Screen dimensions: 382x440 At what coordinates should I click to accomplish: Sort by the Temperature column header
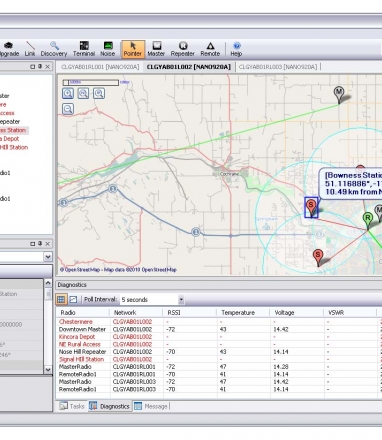tap(243, 313)
